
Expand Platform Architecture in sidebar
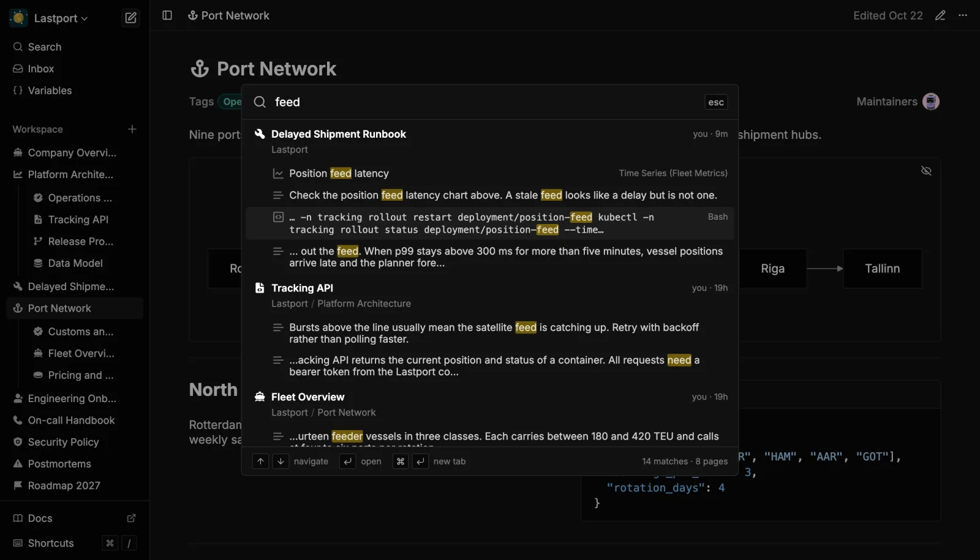75,174
